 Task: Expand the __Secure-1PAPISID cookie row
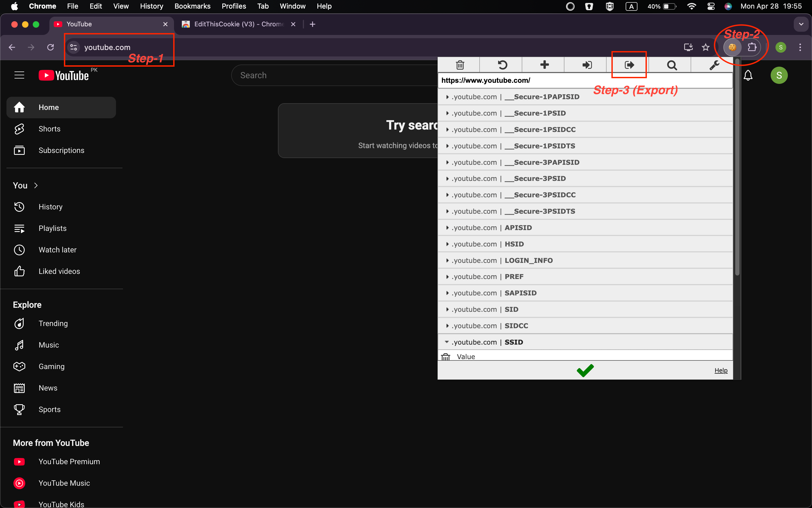point(585,97)
